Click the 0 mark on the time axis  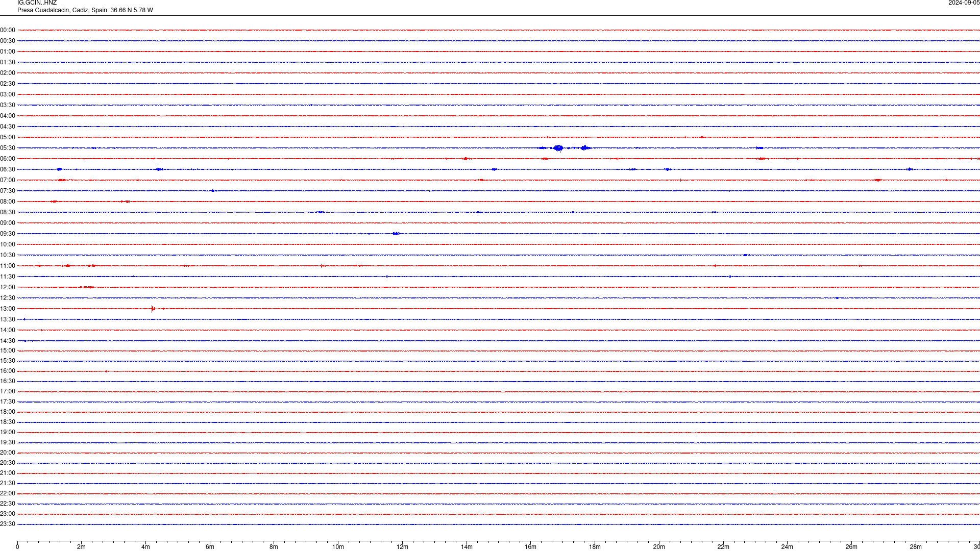click(17, 547)
